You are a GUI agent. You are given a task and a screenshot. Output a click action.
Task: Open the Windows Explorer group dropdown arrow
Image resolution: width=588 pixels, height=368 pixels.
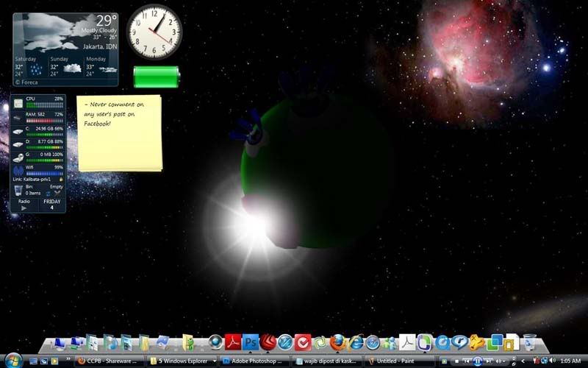214,361
